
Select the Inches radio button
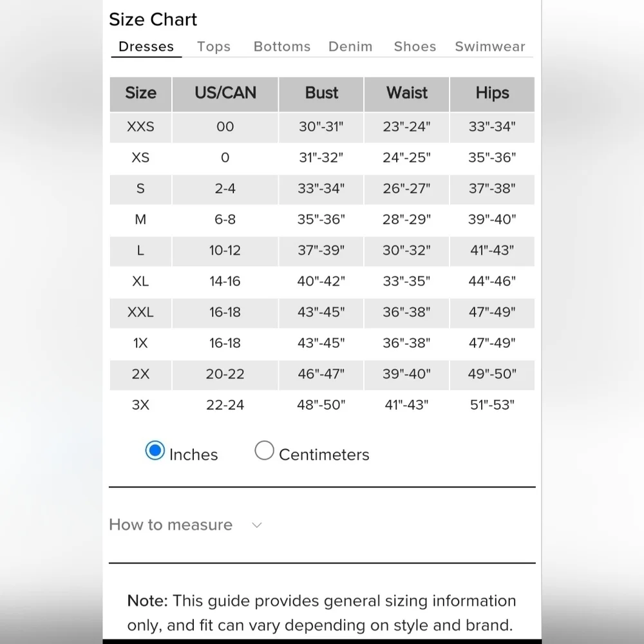[155, 451]
